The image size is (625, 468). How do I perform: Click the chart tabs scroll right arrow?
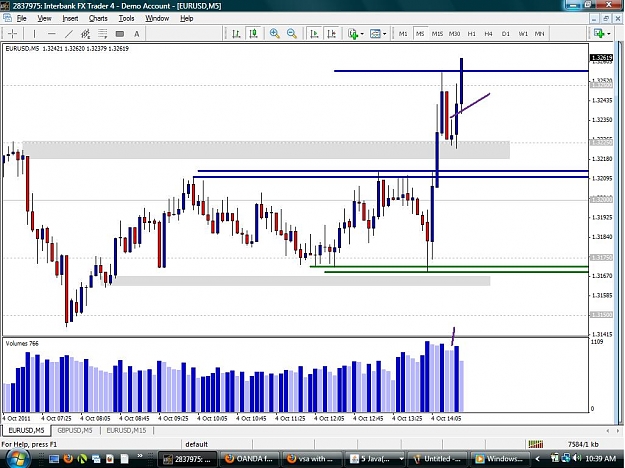click(x=618, y=431)
